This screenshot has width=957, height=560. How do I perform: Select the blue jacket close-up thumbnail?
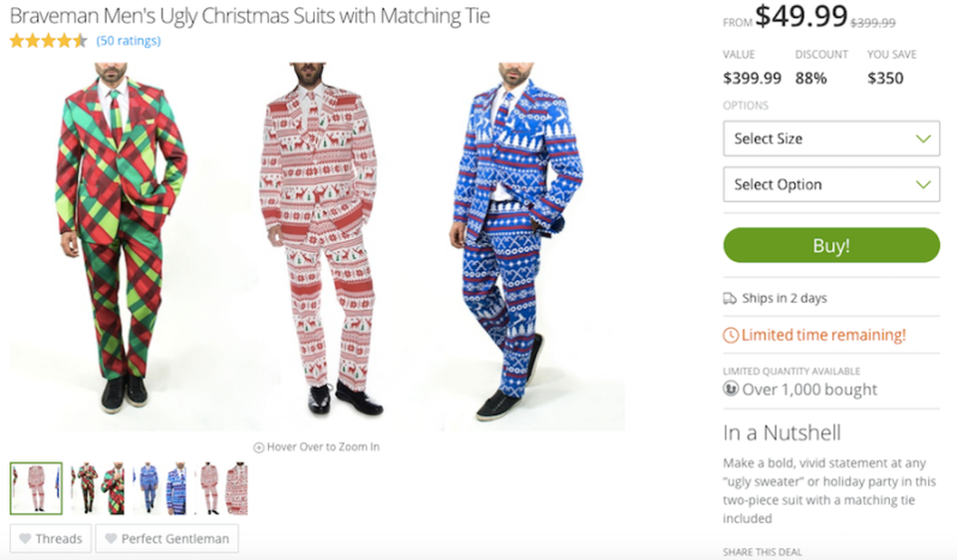pos(176,488)
